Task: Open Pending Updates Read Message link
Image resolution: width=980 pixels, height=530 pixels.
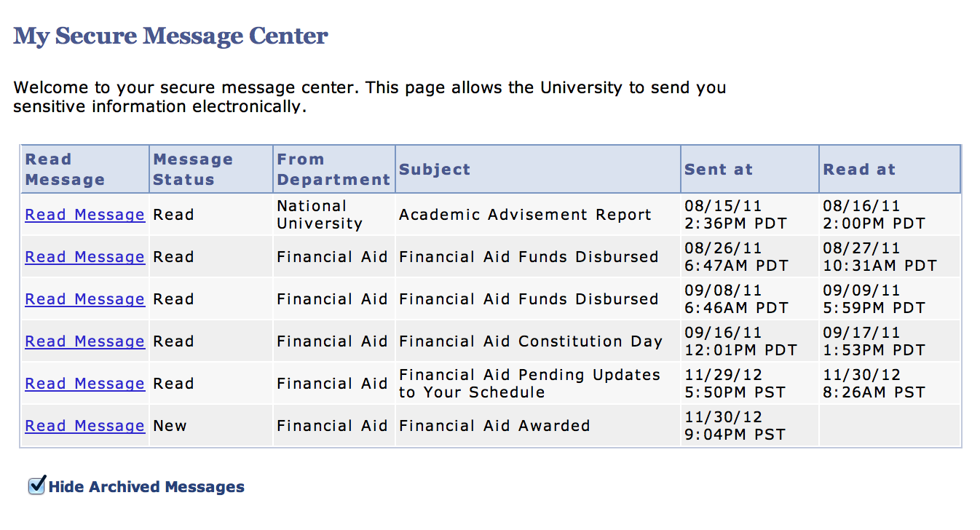Action: (84, 384)
